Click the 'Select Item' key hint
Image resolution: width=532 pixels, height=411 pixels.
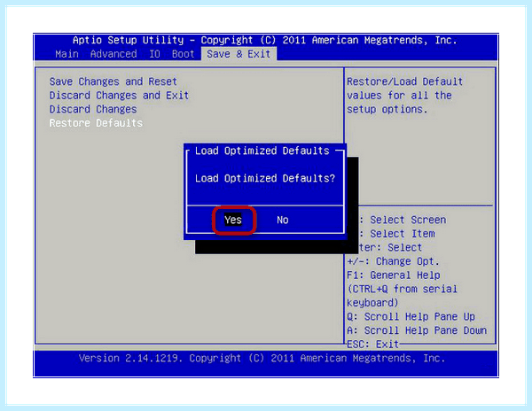[x=403, y=234]
